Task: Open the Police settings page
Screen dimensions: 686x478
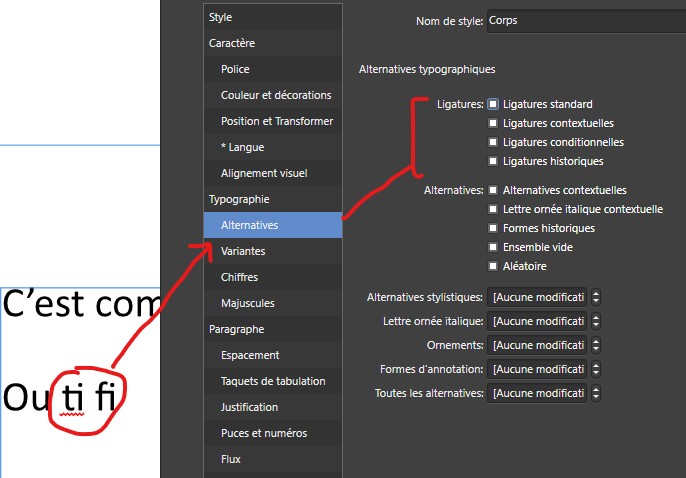Action: [273, 69]
